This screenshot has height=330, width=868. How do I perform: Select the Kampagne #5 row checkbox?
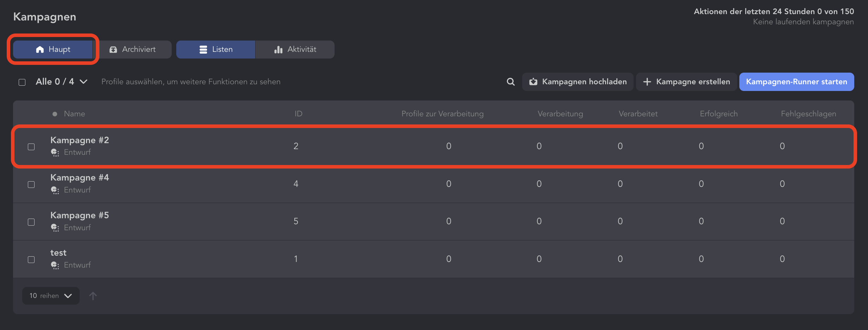pyautogui.click(x=31, y=222)
